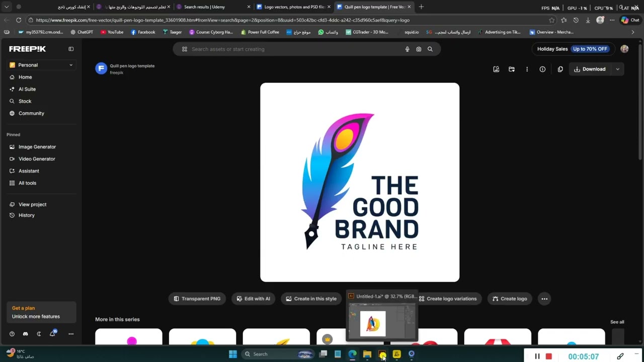Click Edit with AI button
Viewport: 644px width, 362px height.
click(253, 299)
